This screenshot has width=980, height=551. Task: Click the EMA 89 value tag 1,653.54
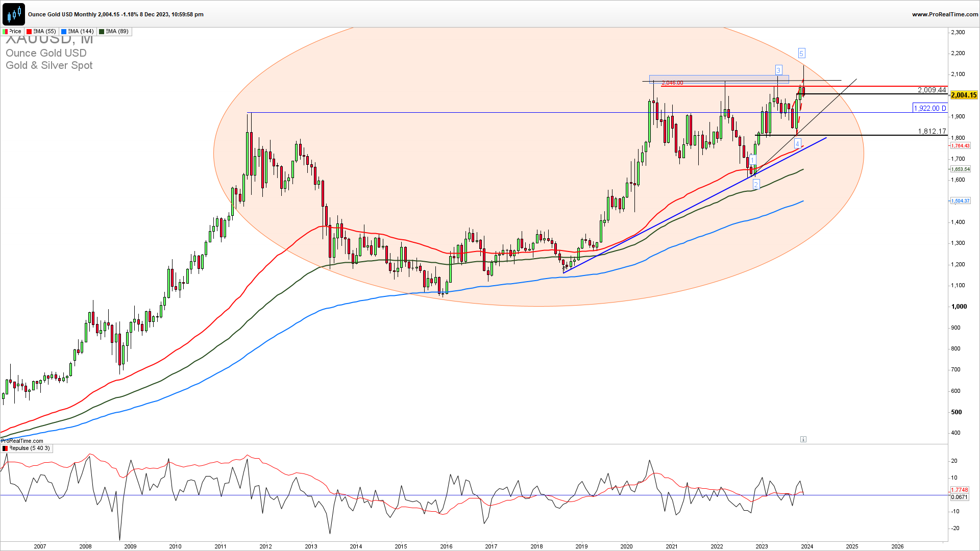pos(960,169)
